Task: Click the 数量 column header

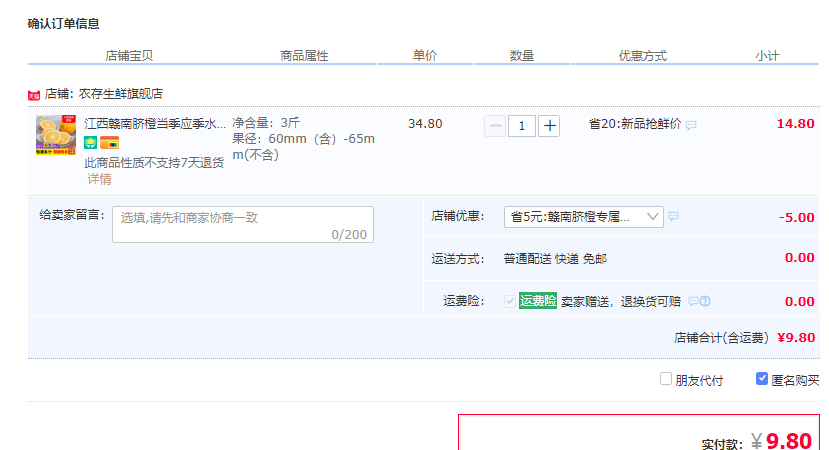Action: (522, 56)
